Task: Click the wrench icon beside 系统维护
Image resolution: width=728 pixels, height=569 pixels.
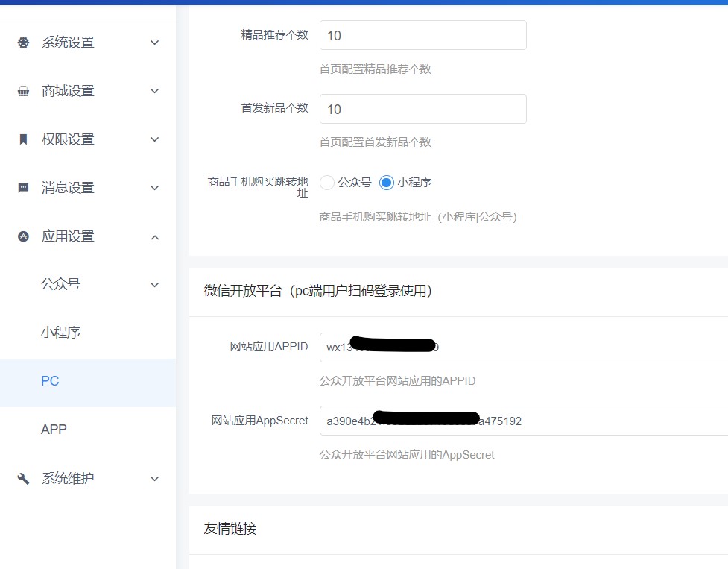Action: 23,479
